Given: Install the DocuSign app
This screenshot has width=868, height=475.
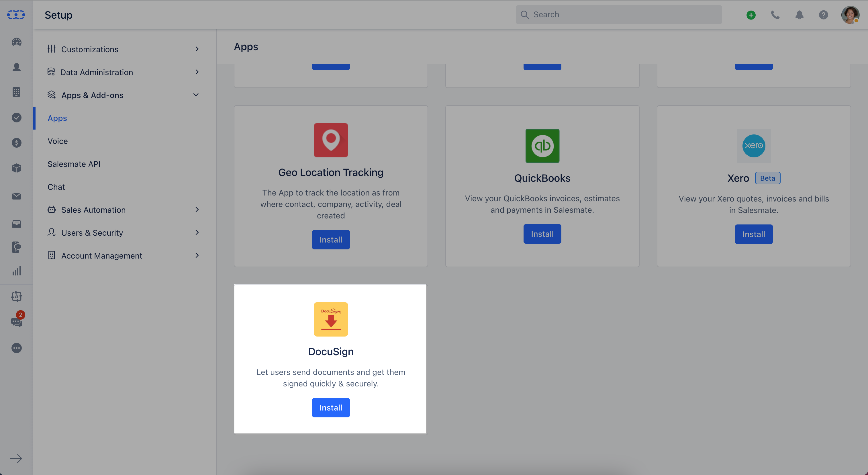Looking at the screenshot, I should [331, 408].
